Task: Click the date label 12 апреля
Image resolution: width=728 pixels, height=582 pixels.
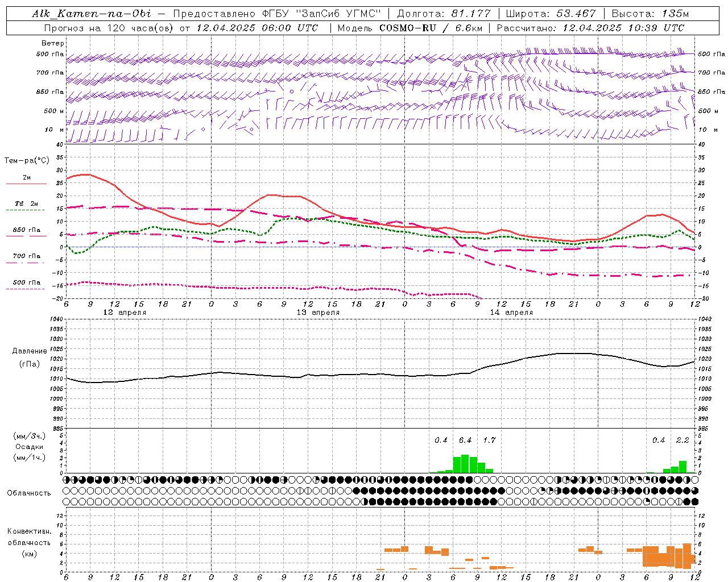Action: 125,313
